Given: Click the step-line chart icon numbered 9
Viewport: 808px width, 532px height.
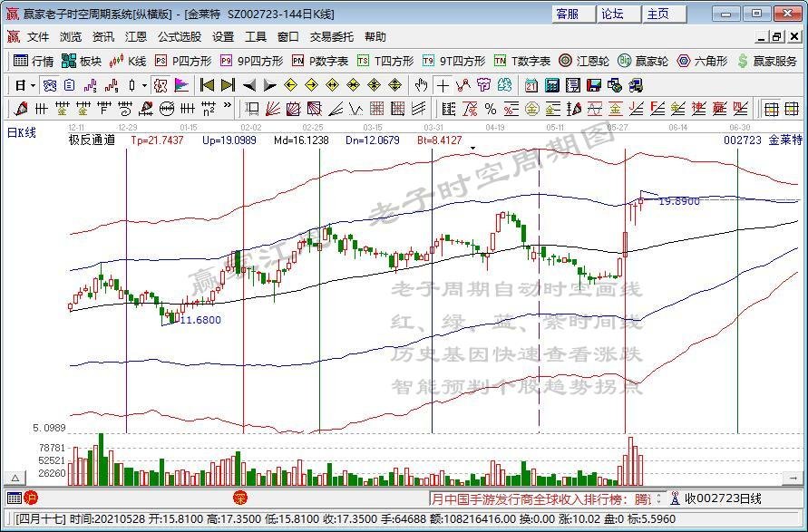Looking at the screenshot, I should pos(111,85).
